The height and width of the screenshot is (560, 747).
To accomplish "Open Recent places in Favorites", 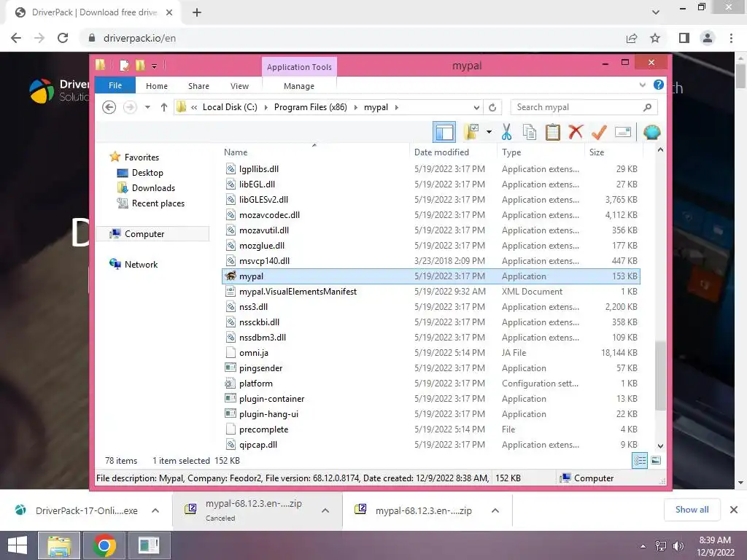I will coord(158,203).
